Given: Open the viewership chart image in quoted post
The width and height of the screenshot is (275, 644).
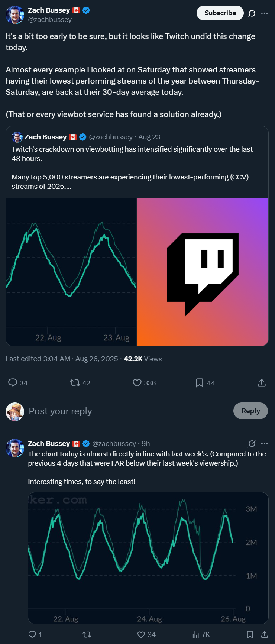Looking at the screenshot, I should point(71,272).
